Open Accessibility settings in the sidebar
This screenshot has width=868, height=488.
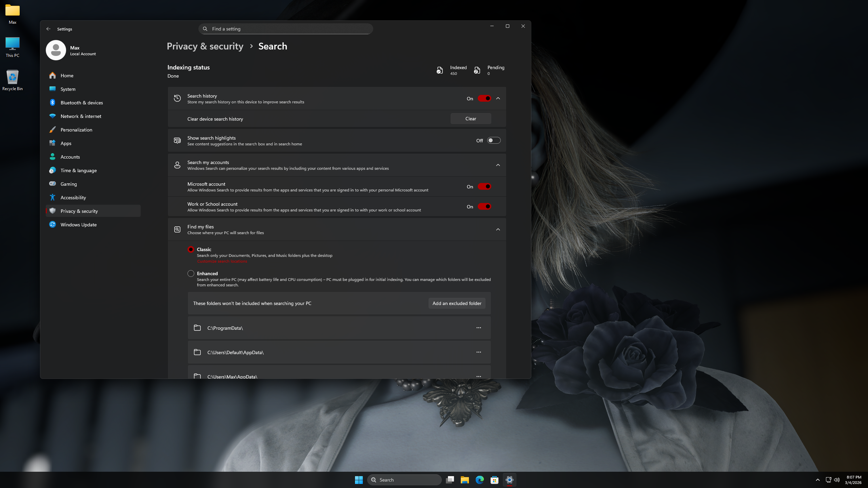tap(93, 198)
